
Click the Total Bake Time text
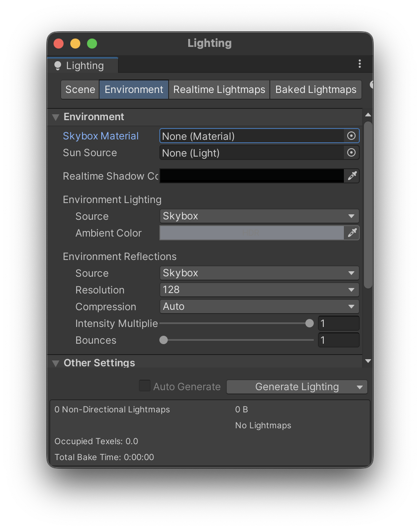click(x=104, y=457)
